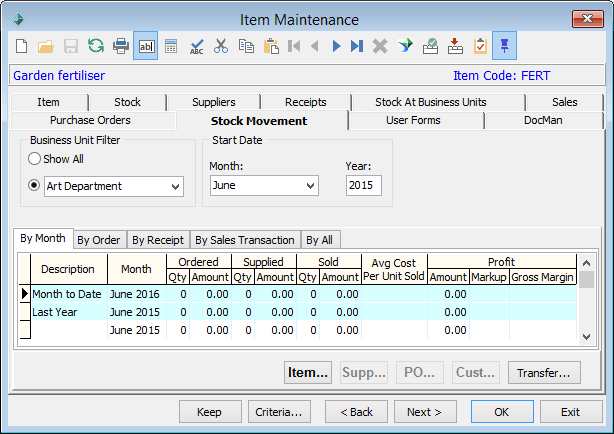
Task: Switch to the Stock tab
Action: (127, 102)
